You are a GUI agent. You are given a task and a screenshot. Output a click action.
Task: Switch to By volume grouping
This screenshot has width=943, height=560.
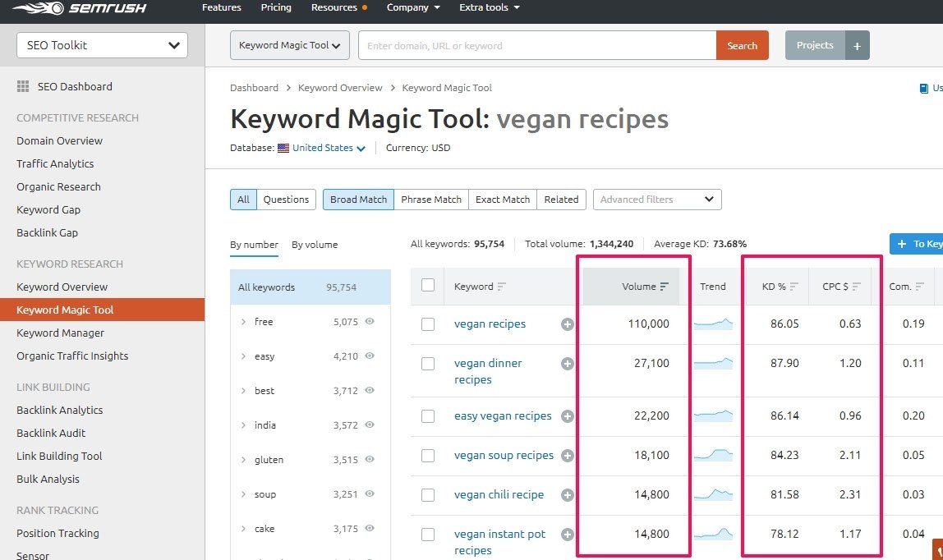coord(315,245)
